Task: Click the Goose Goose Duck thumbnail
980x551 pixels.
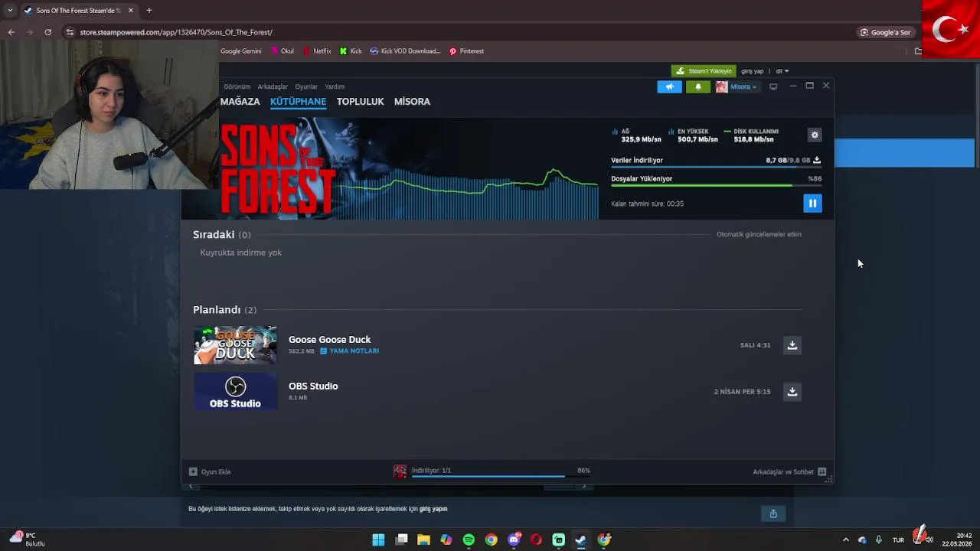Action: (235, 345)
